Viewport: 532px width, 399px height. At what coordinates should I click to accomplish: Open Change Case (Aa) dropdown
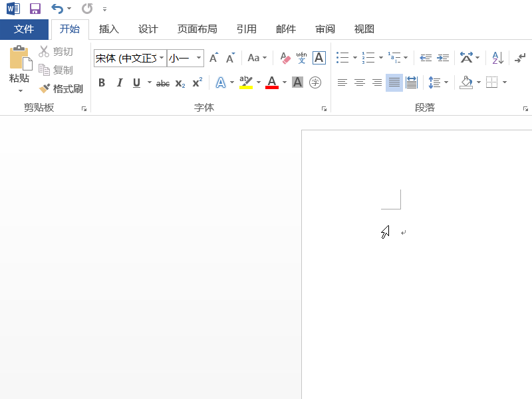pyautogui.click(x=257, y=58)
